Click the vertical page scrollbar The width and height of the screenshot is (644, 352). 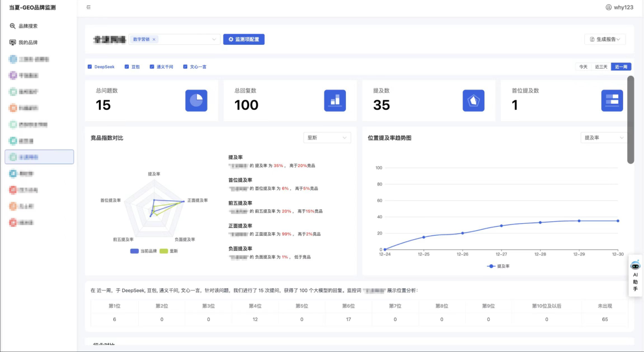coord(630,119)
